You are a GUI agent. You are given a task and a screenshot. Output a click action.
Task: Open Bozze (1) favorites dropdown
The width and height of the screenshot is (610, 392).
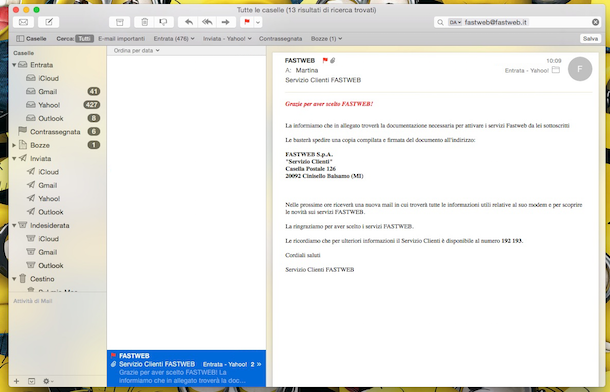point(326,38)
